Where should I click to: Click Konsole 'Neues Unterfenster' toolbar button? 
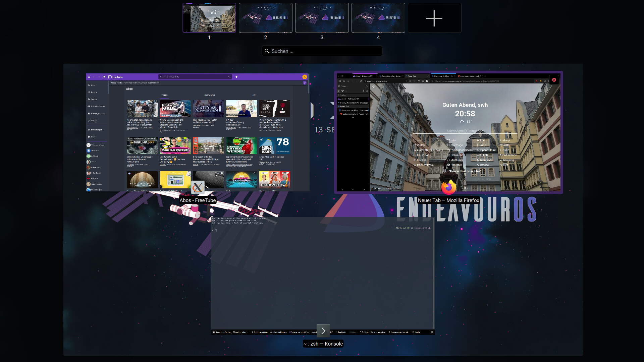pos(222,332)
